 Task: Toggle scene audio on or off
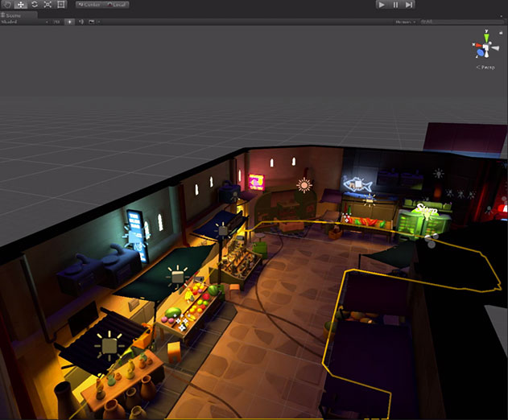point(81,22)
